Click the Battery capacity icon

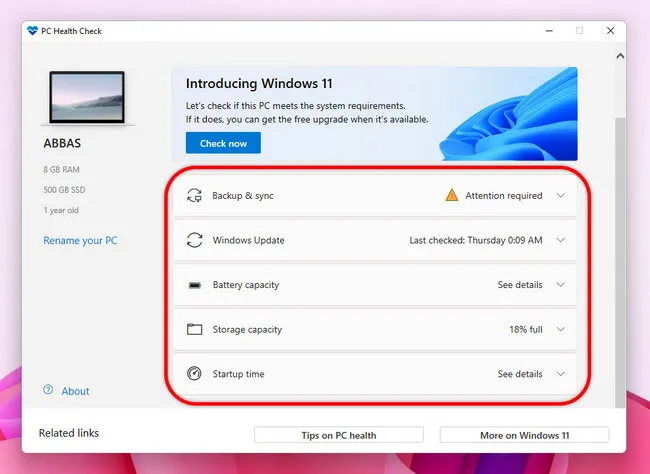click(x=195, y=285)
